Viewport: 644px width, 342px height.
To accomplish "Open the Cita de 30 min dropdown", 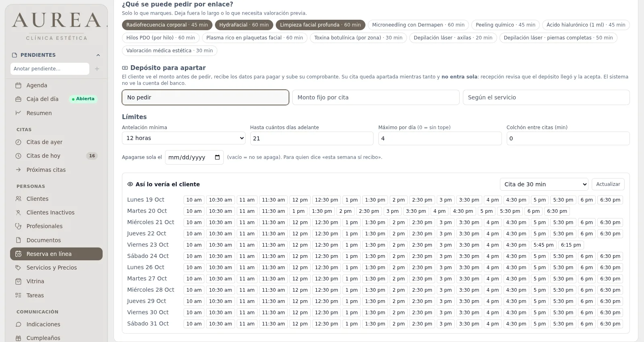I will click(x=544, y=184).
